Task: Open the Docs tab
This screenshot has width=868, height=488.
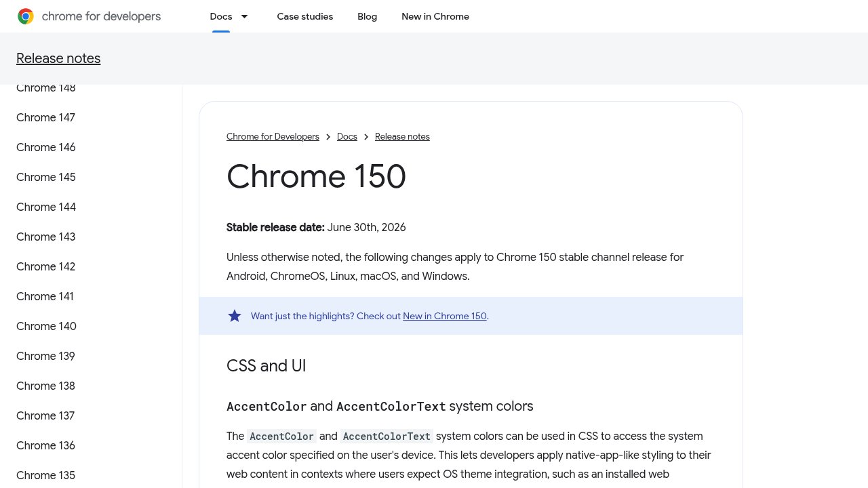Action: click(x=221, y=16)
